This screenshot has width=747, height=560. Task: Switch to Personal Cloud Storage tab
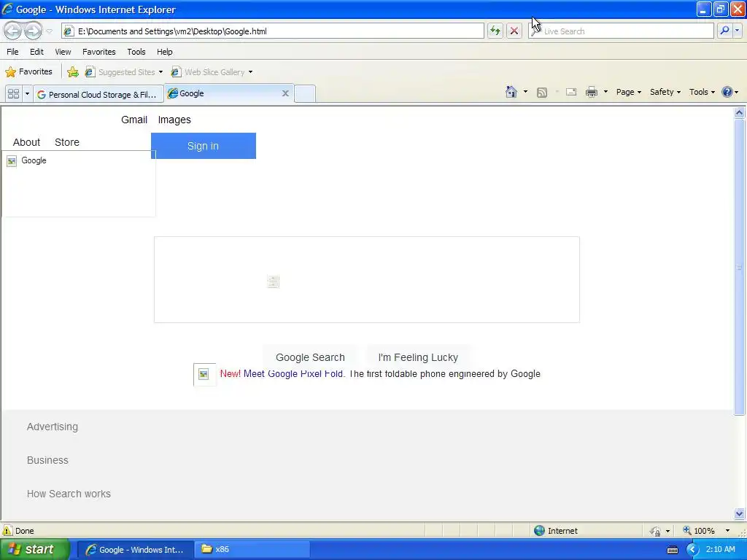[98, 94]
